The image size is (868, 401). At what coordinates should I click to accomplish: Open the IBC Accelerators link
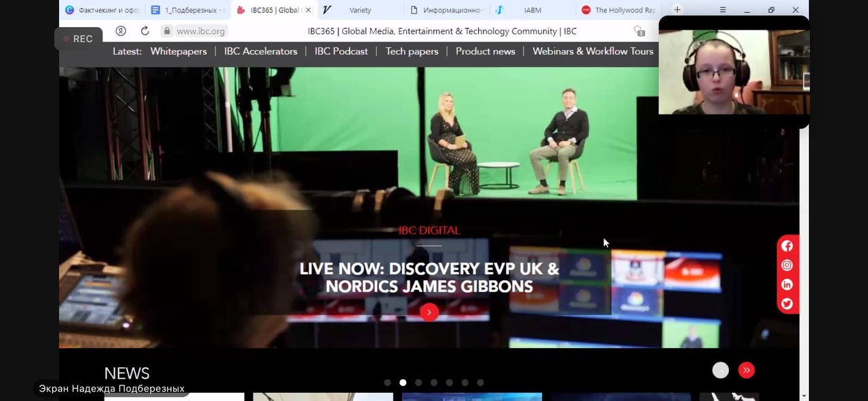pyautogui.click(x=260, y=51)
